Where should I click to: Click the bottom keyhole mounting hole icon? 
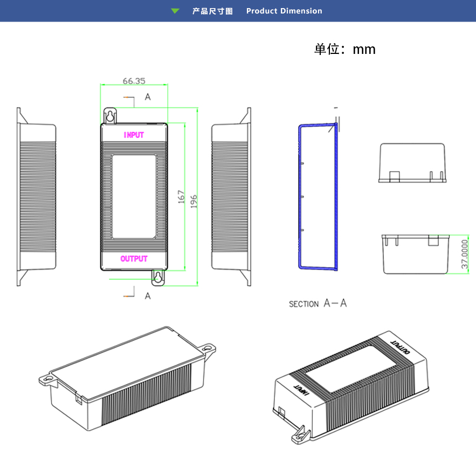158,277
